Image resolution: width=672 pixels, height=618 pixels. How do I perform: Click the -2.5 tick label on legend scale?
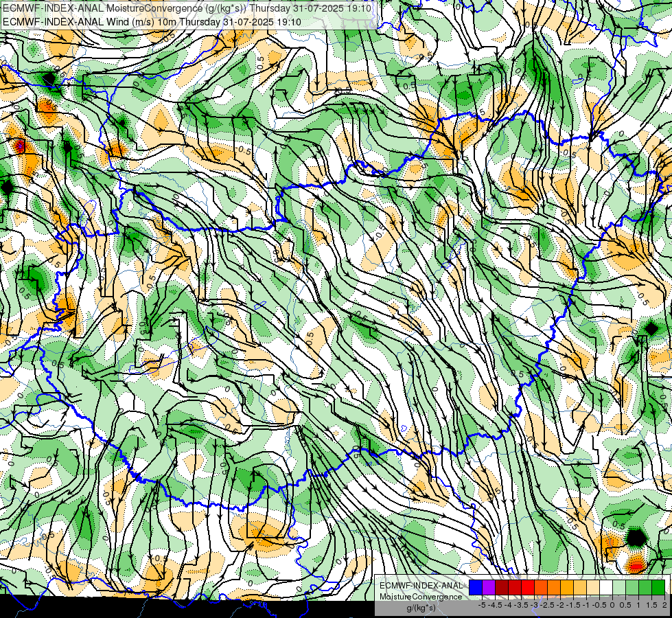coord(547,605)
